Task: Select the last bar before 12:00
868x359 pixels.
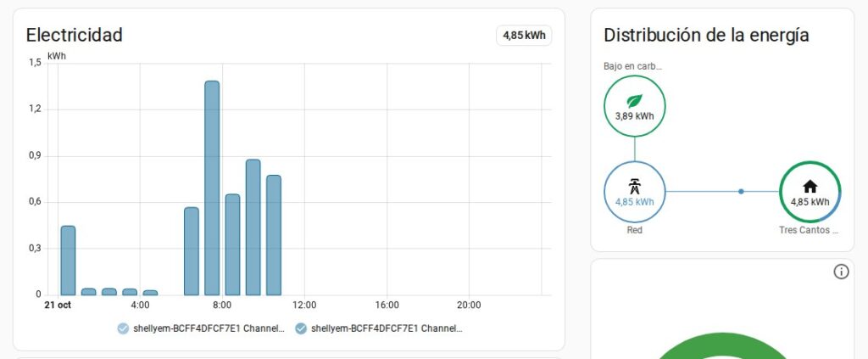Action: (x=274, y=235)
